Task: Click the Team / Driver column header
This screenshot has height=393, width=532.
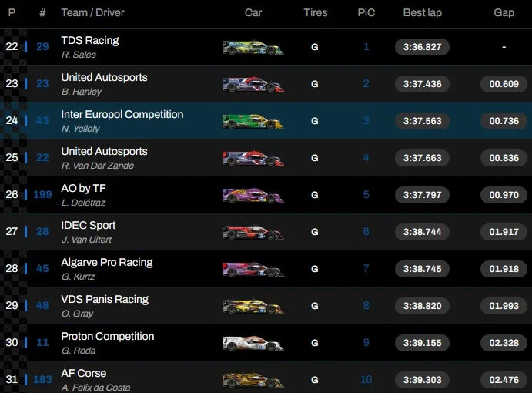Action: click(x=92, y=12)
